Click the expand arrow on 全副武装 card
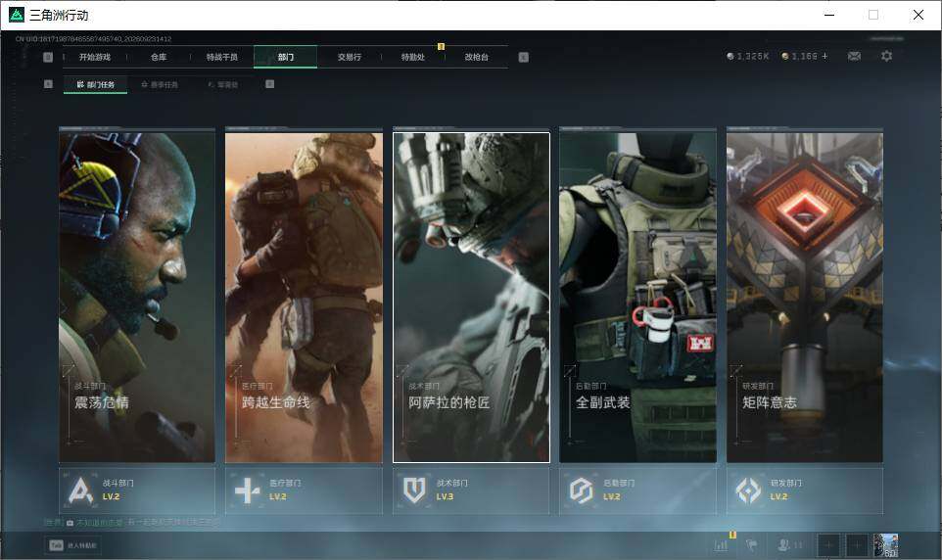Viewport: 942px width, 560px height. [570, 370]
